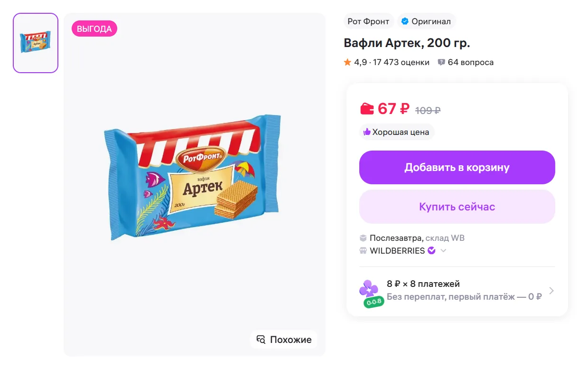Click the orange rating star icon
Screen dimensions: 588x370
coord(347,62)
